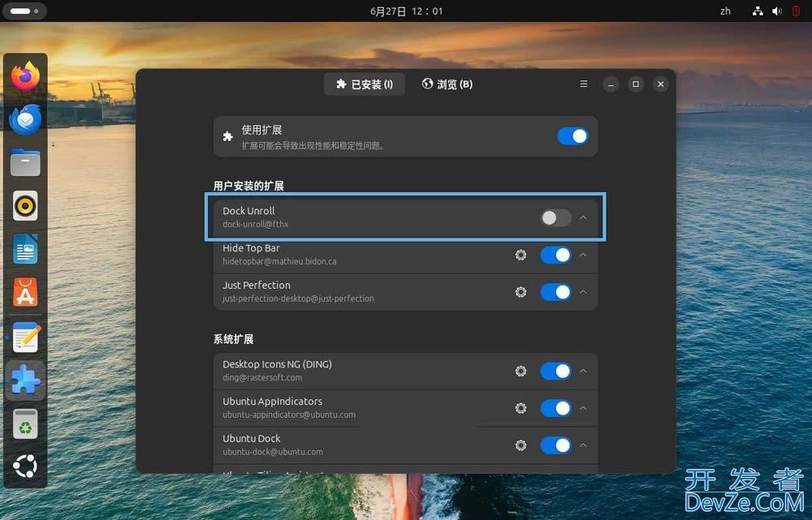This screenshot has height=520, width=812.
Task: Click the hidetopbar@mathieu.bidon.ca text
Action: [279, 261]
